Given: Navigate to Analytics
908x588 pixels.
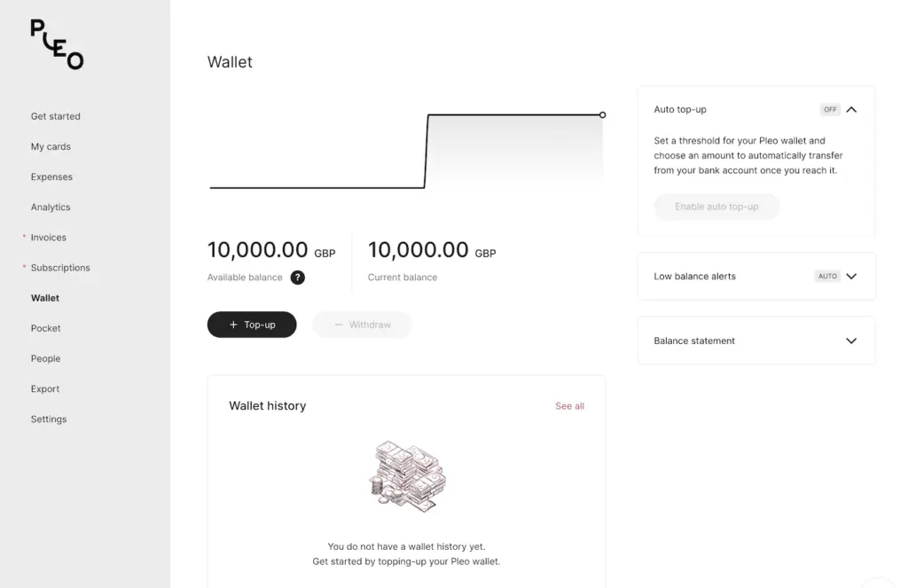Looking at the screenshot, I should point(51,207).
